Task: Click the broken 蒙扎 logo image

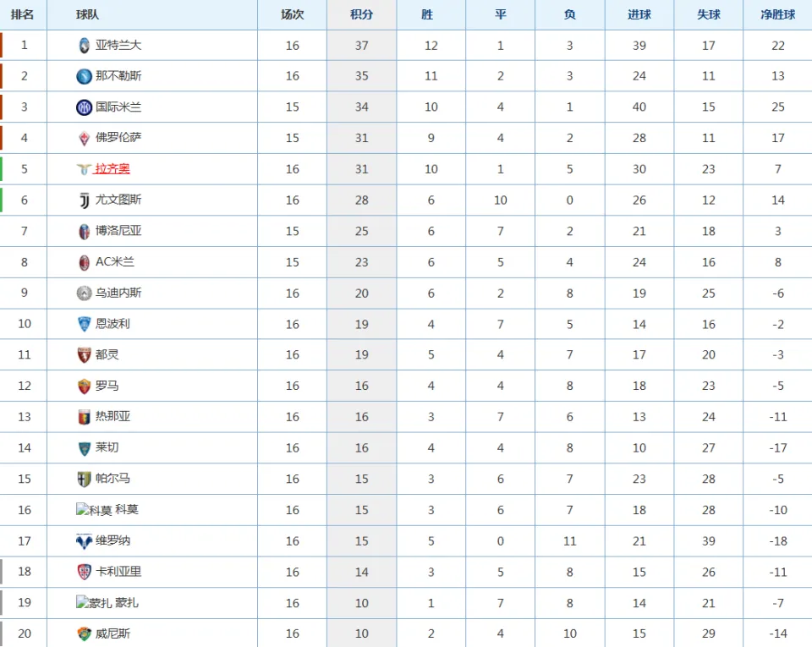Action: pos(94,603)
